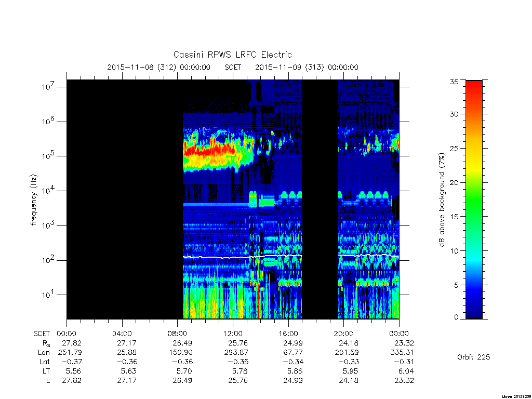Click the 08:00 time tick label
The image size is (532, 399).
[178, 334]
